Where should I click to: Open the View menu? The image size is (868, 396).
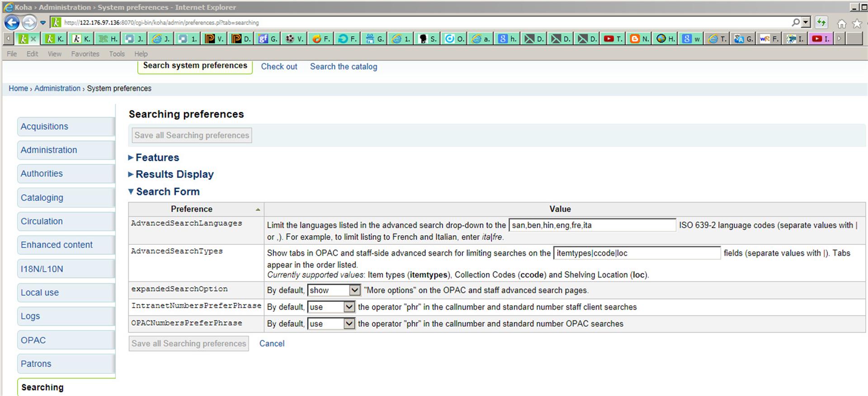(54, 54)
